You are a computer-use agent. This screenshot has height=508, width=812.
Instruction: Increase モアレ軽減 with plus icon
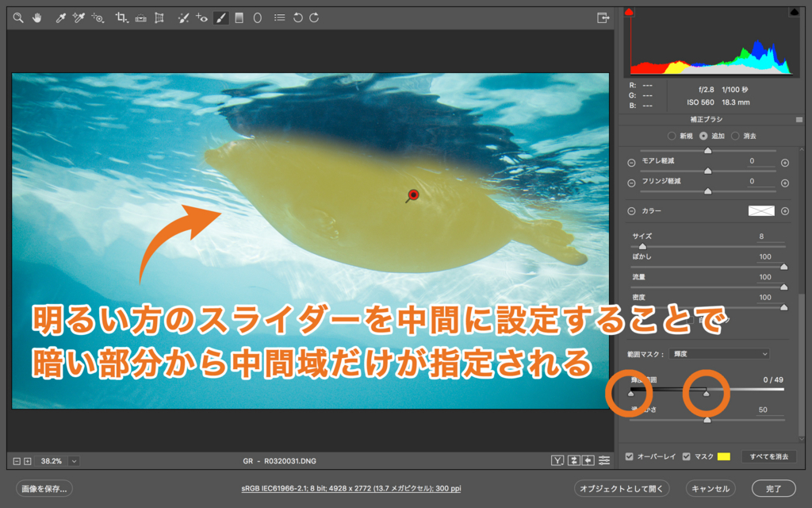(x=785, y=163)
